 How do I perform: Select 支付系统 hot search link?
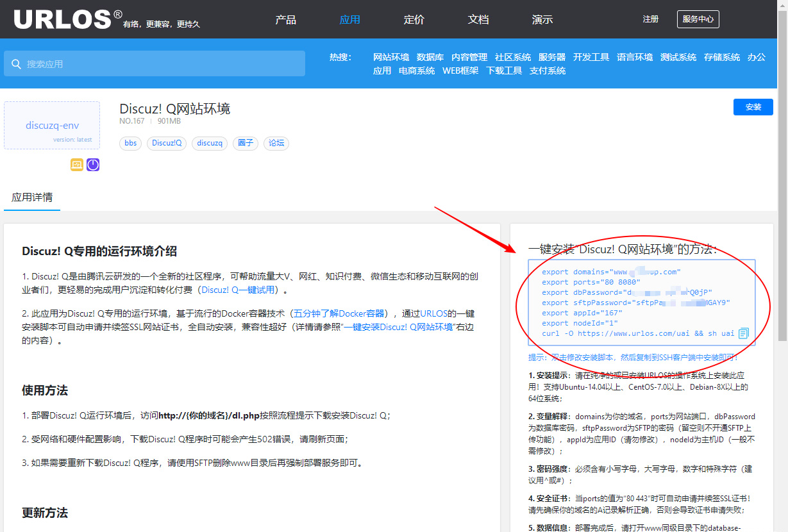click(x=548, y=71)
